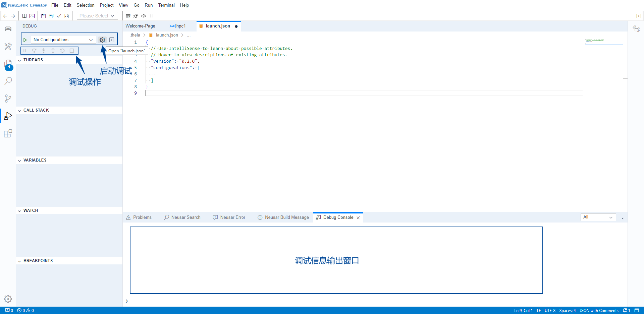Click the cloud upload toolbar icon

point(144,16)
